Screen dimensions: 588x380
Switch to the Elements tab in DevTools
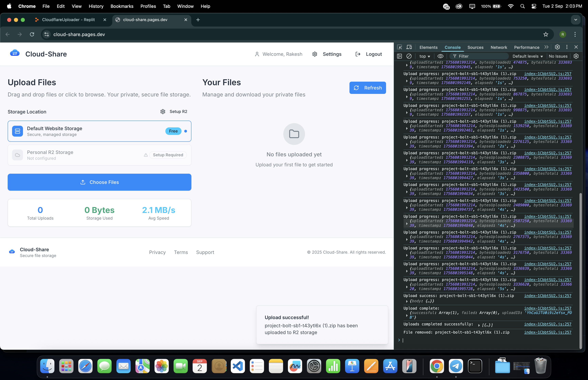point(428,47)
